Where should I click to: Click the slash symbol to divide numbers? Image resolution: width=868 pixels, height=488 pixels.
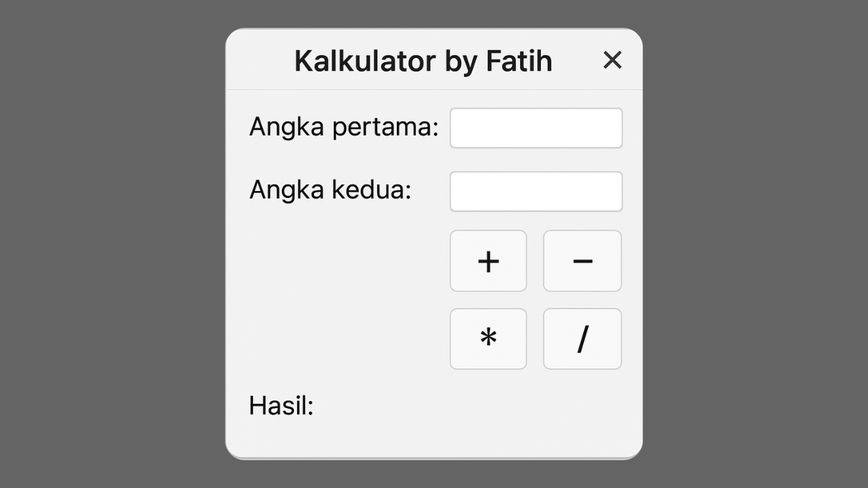click(582, 339)
